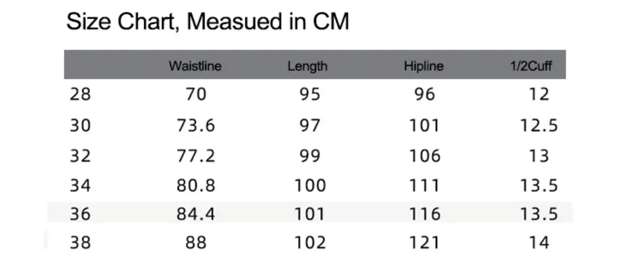
Task: Click the hipline value 106
Action: (425, 156)
